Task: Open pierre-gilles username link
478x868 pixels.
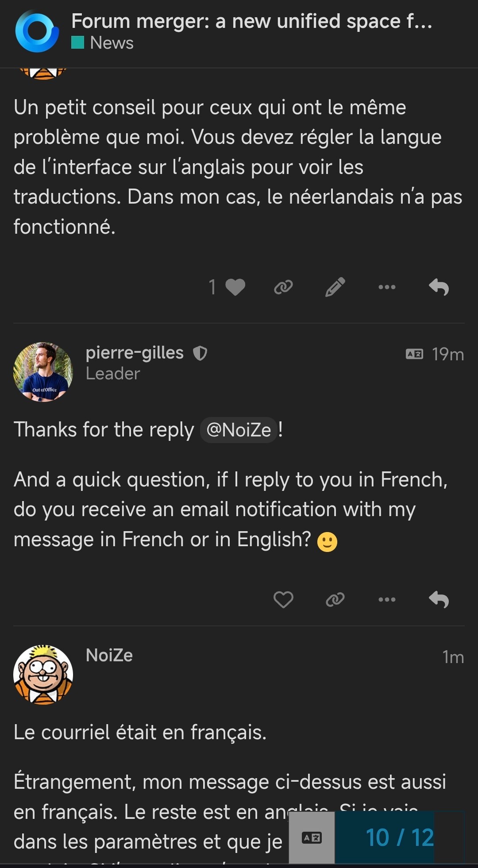Action: pyautogui.click(x=135, y=353)
